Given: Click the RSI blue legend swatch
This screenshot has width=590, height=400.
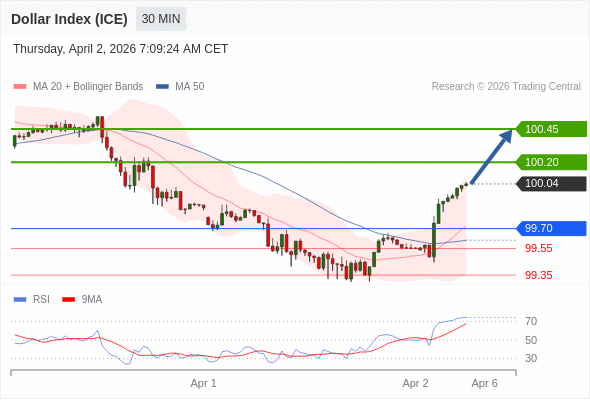Looking at the screenshot, I should coord(20,300).
